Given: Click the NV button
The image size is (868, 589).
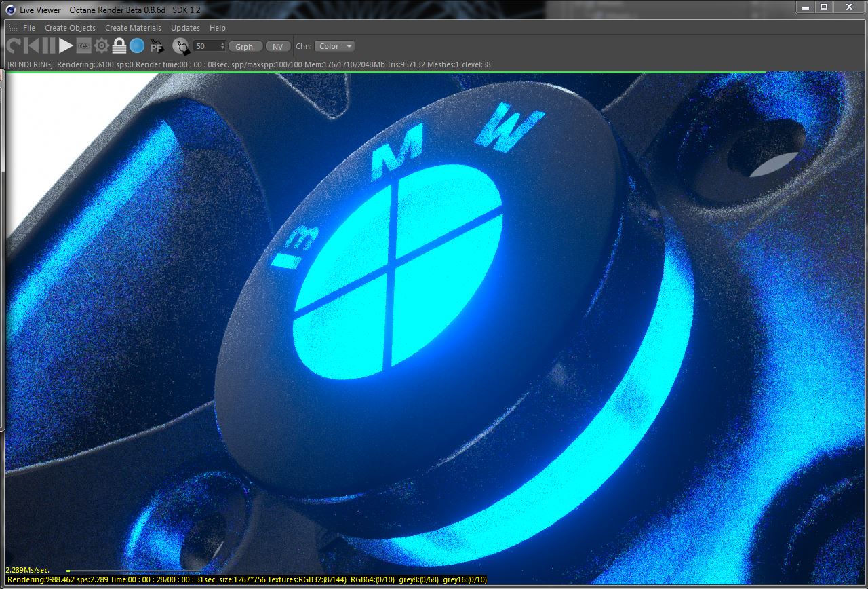Looking at the screenshot, I should tap(277, 46).
